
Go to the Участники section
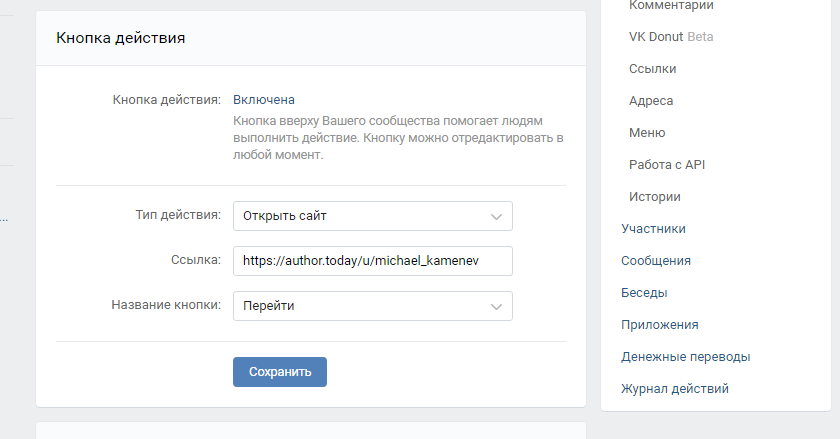point(653,229)
